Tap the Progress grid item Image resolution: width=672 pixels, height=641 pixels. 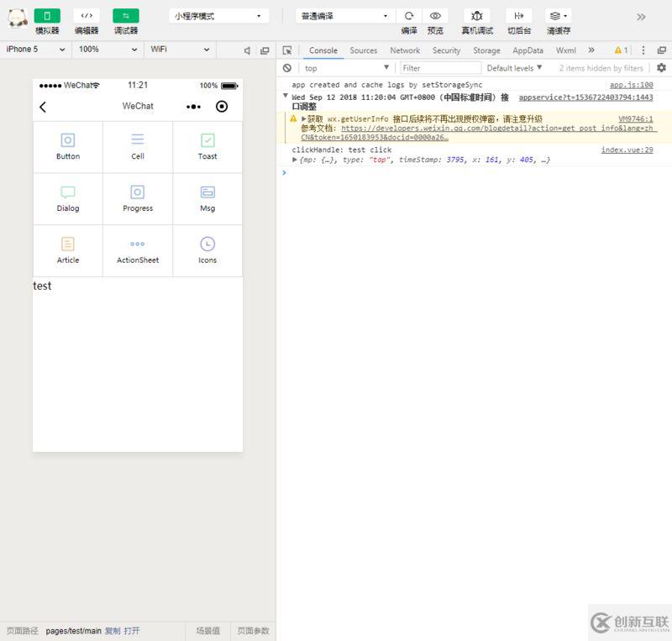(138, 199)
